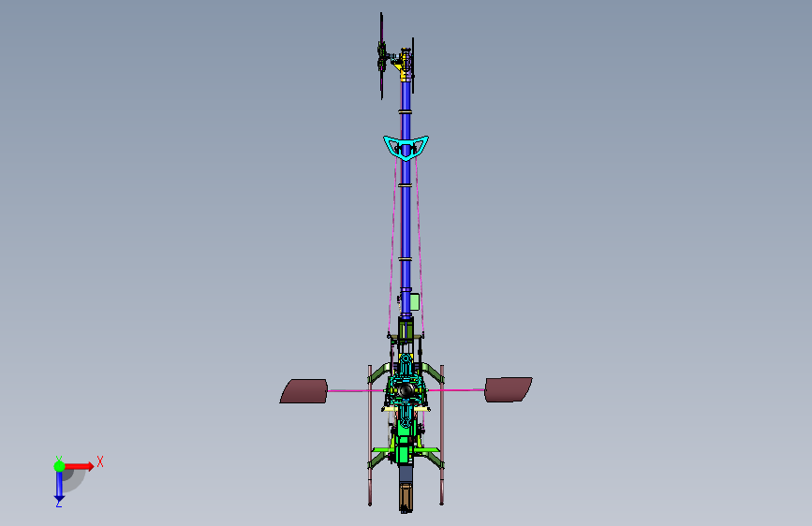Select the brown muffler at the bottom
The image size is (812, 526).
406,497
